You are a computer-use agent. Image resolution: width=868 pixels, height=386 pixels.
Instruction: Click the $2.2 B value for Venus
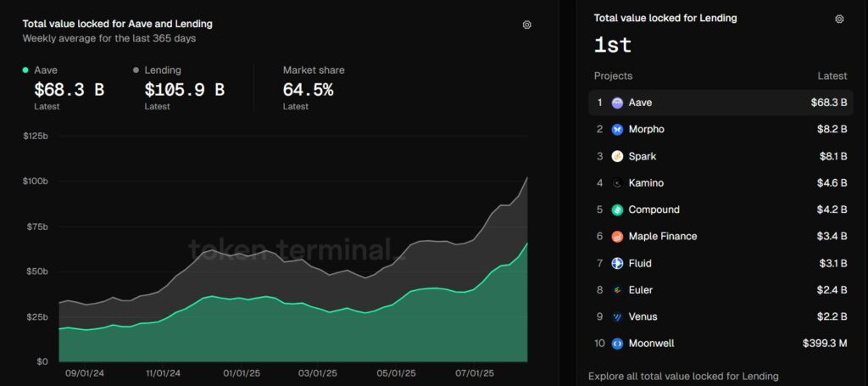pyautogui.click(x=833, y=316)
